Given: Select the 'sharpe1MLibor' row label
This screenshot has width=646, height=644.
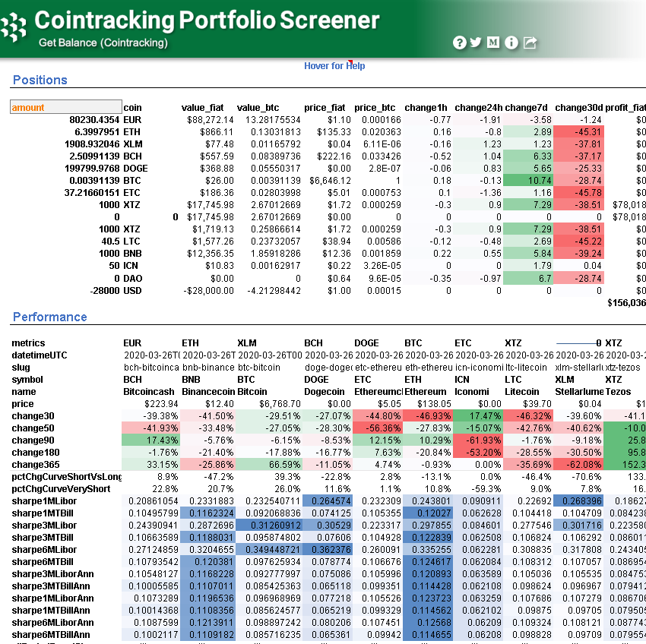Looking at the screenshot, I should (44, 501).
